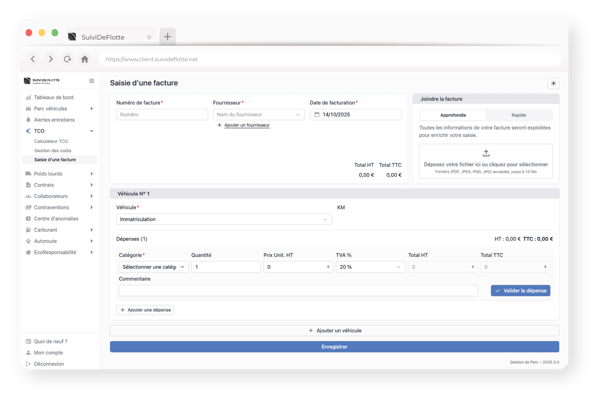Click the Valider la dépense button

[x=520, y=291]
